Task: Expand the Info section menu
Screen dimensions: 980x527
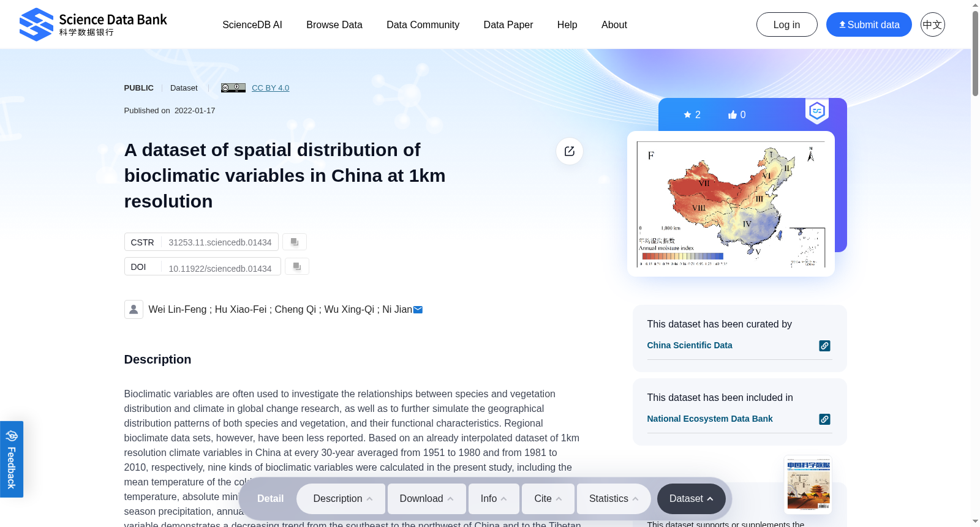Action: (494, 499)
